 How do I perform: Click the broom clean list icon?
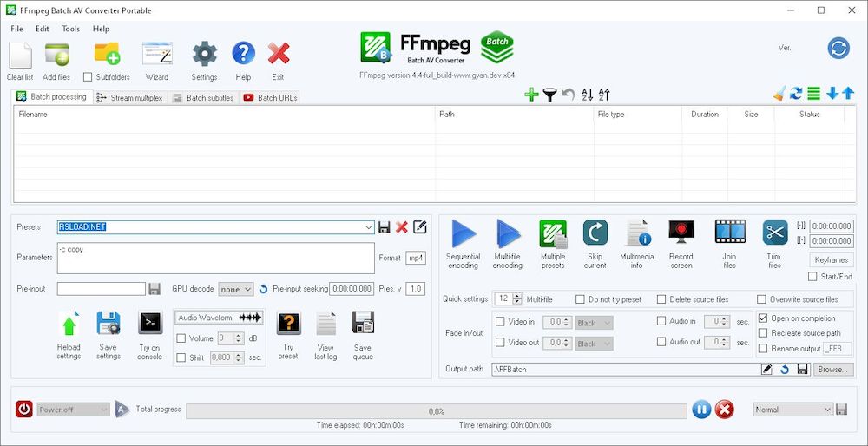(x=779, y=94)
